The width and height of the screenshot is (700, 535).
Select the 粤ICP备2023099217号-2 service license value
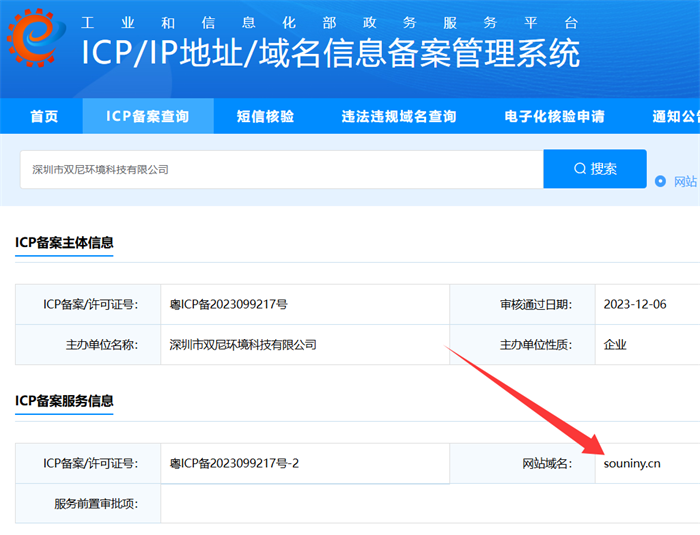click(x=234, y=464)
